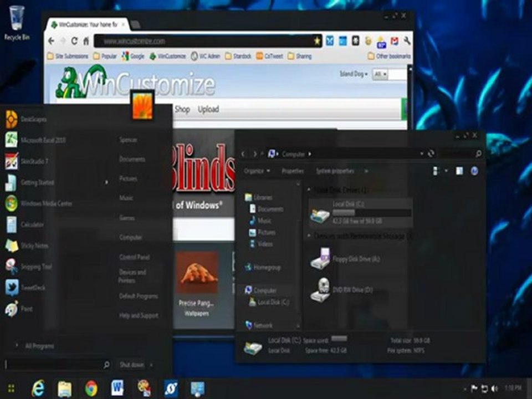
Task: Open the change view dropdown in Explorer
Action: click(x=447, y=171)
